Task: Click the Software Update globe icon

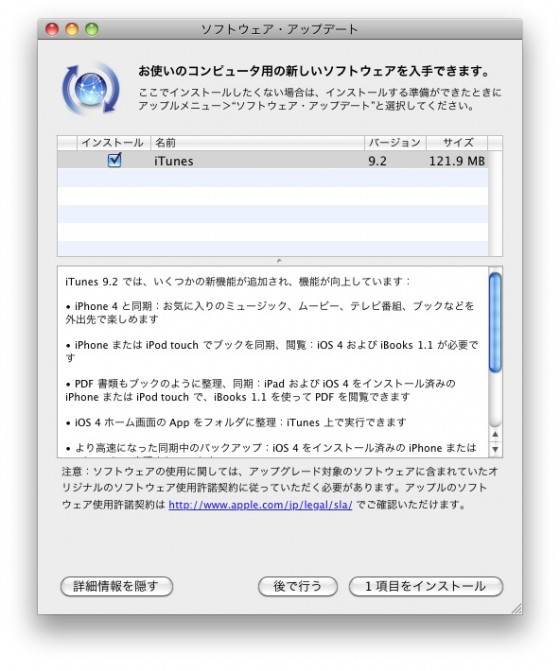Action: [x=91, y=89]
